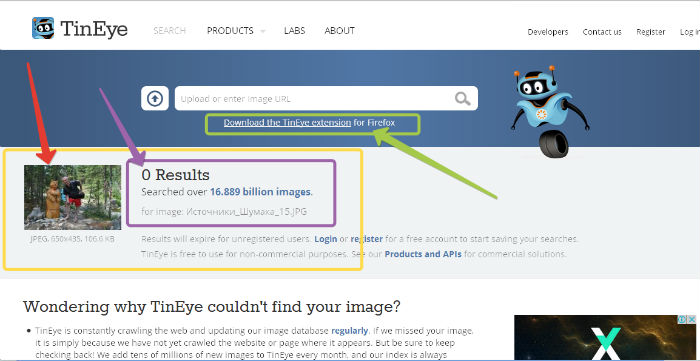Image resolution: width=700 pixels, height=361 pixels.
Task: Close the ad with X icon
Action: pyautogui.click(x=691, y=320)
